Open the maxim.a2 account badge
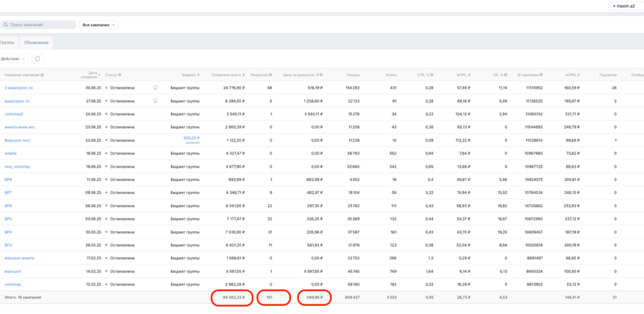The image size is (644, 314). pyautogui.click(x=625, y=6)
